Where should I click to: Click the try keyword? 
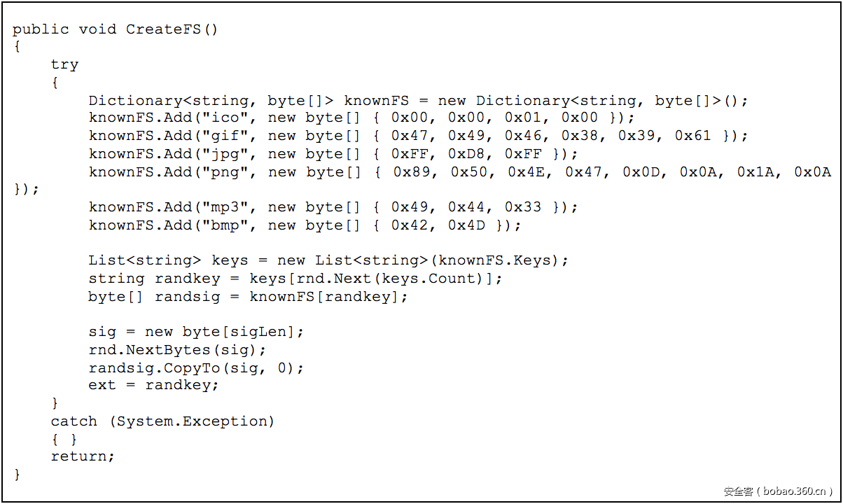click(64, 64)
